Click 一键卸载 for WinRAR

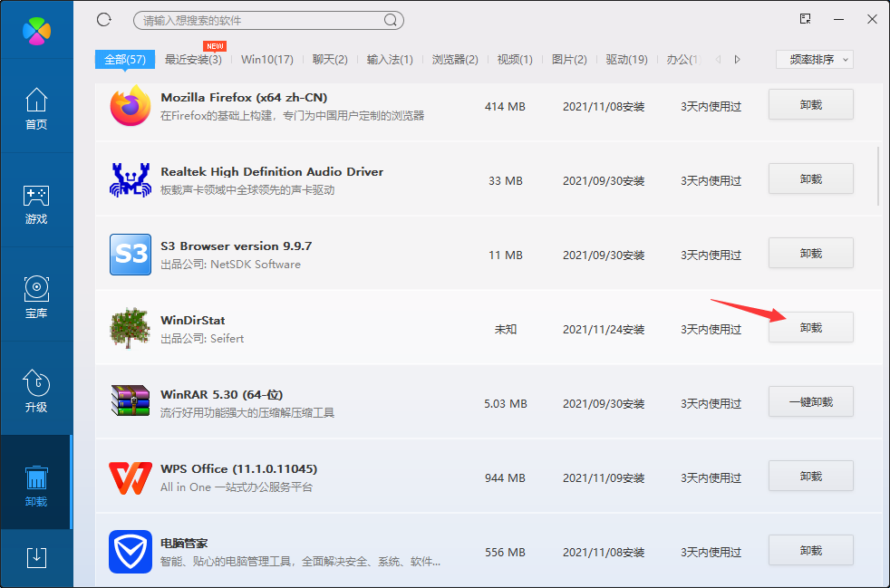click(x=811, y=402)
